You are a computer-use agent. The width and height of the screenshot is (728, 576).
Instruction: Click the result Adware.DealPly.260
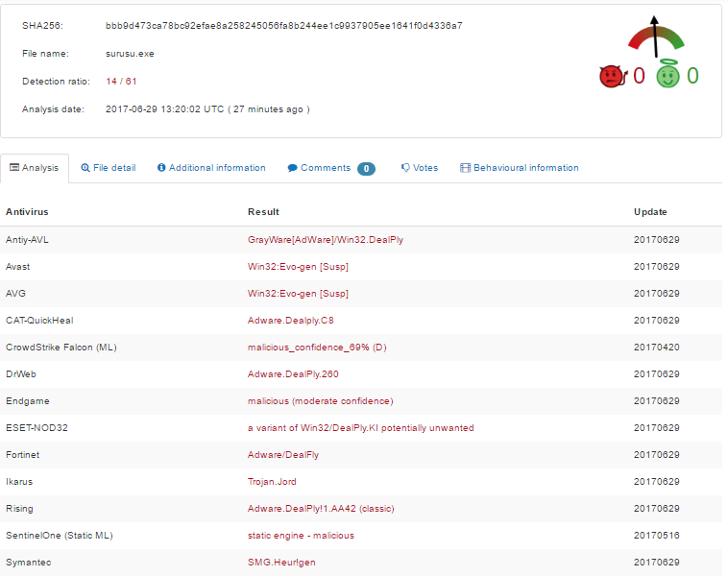293,374
